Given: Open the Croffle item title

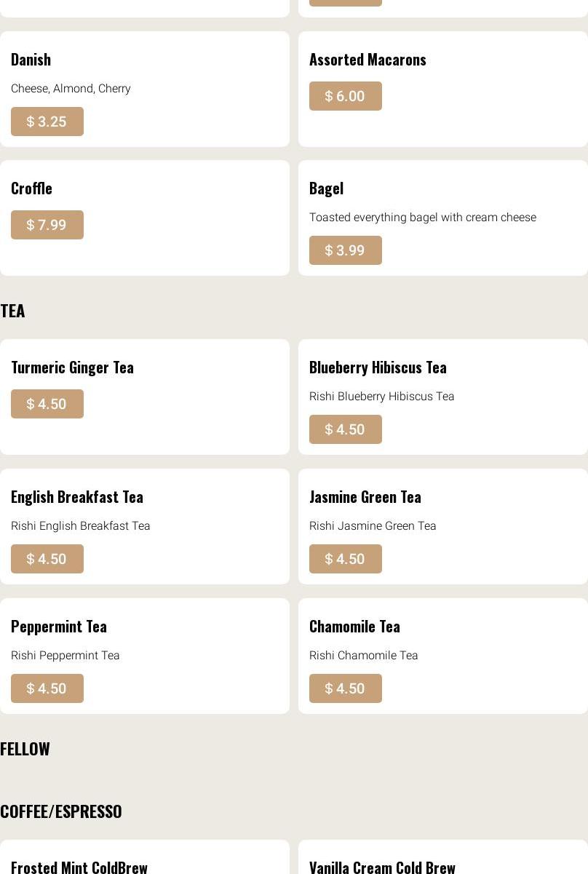Looking at the screenshot, I should click(x=31, y=188).
